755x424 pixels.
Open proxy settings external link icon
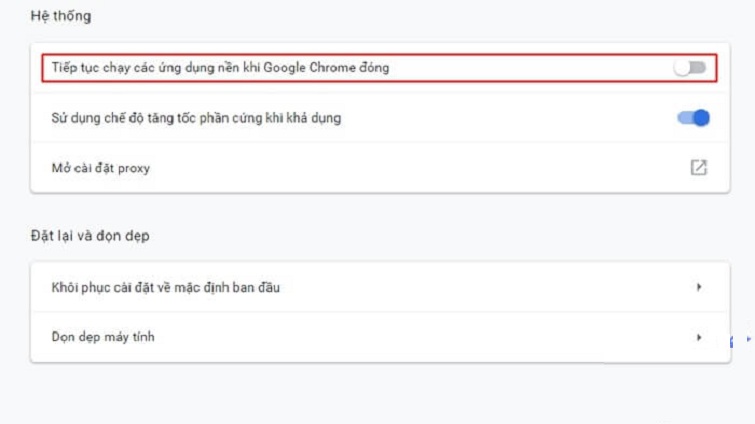(x=698, y=168)
